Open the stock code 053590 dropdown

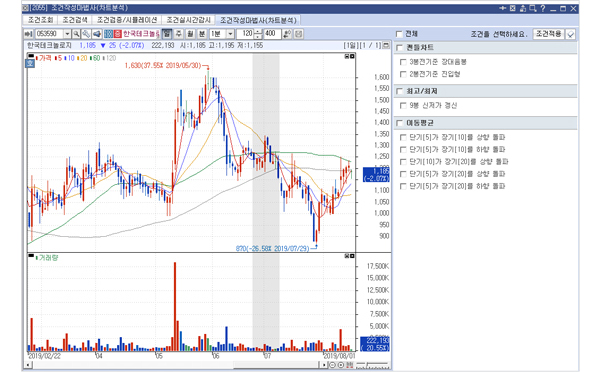67,34
